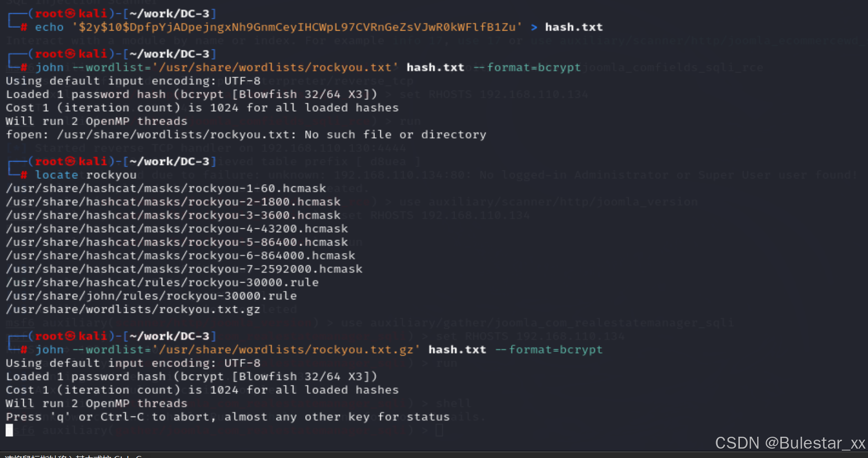868x458 pixels.
Task: Select path rockyou-4-43200.hcmask
Action: [x=177, y=229]
